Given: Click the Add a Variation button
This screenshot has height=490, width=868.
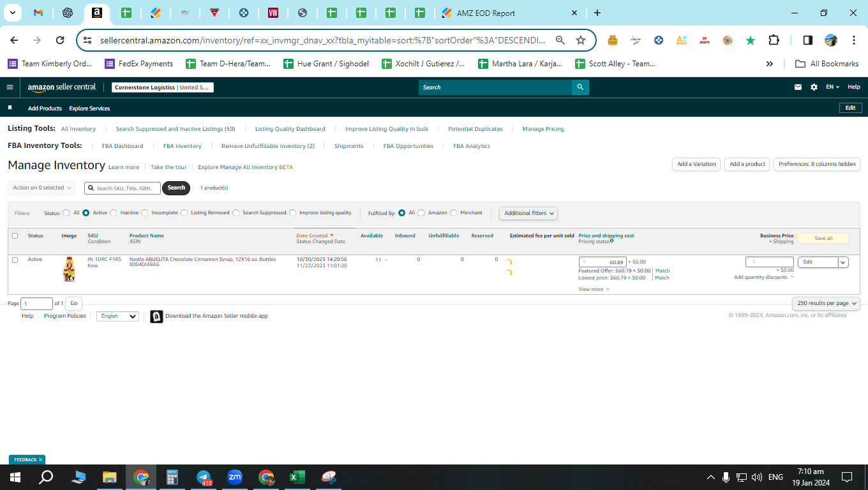Looking at the screenshot, I should 696,164.
